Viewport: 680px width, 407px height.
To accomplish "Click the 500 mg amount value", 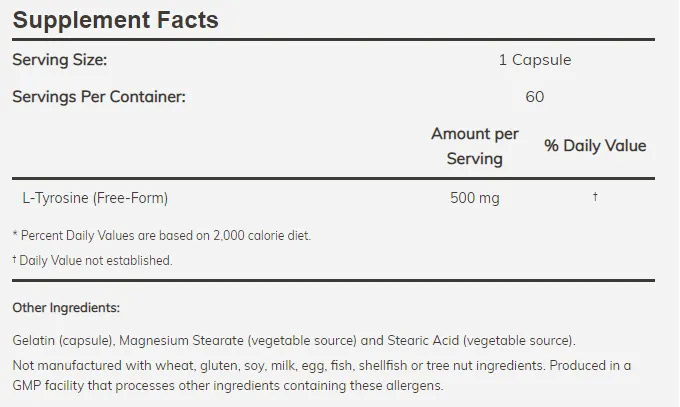I will [x=475, y=198].
